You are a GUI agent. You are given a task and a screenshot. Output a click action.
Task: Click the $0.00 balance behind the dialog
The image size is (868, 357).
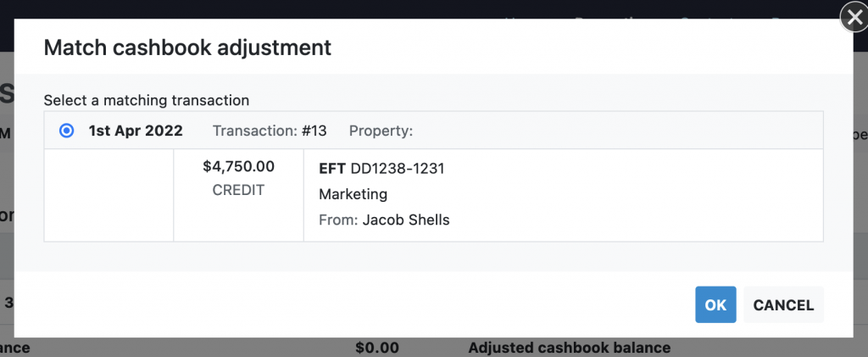tap(377, 348)
